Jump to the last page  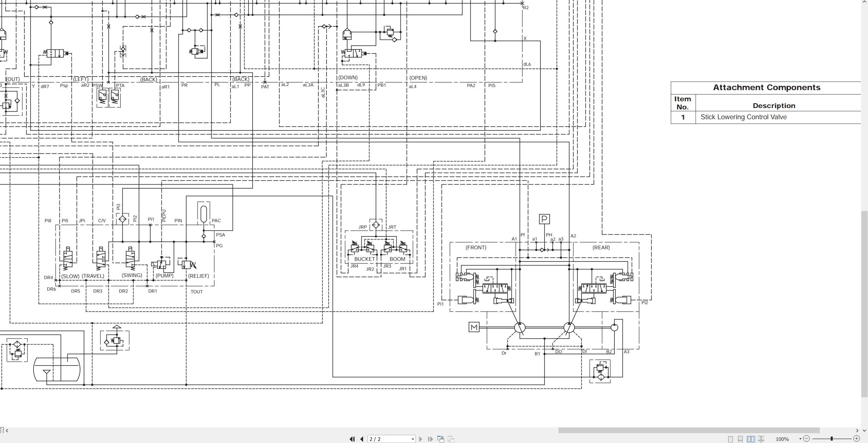point(431,439)
